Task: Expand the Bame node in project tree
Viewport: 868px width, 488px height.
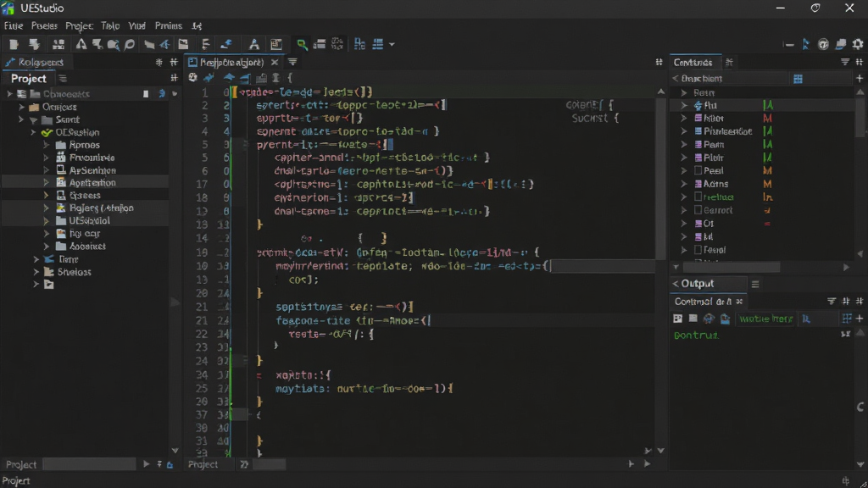Action: pyautogui.click(x=36, y=259)
